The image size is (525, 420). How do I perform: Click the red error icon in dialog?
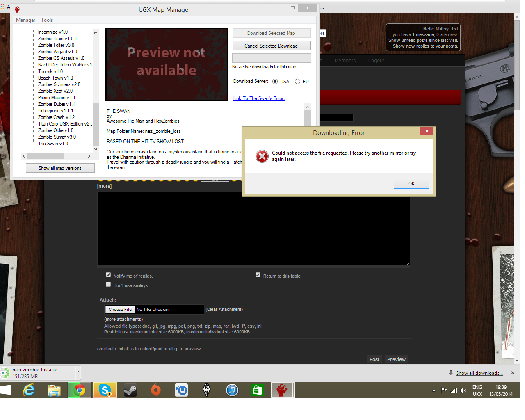262,156
